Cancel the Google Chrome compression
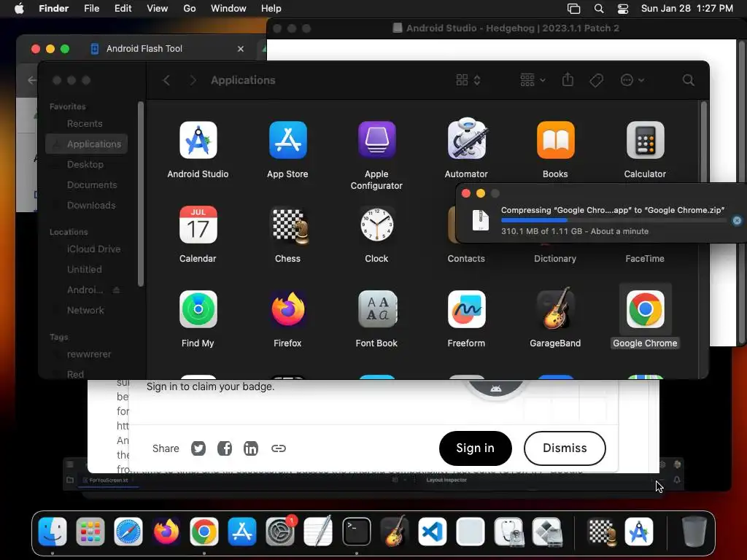747x560 pixels. pos(737,220)
